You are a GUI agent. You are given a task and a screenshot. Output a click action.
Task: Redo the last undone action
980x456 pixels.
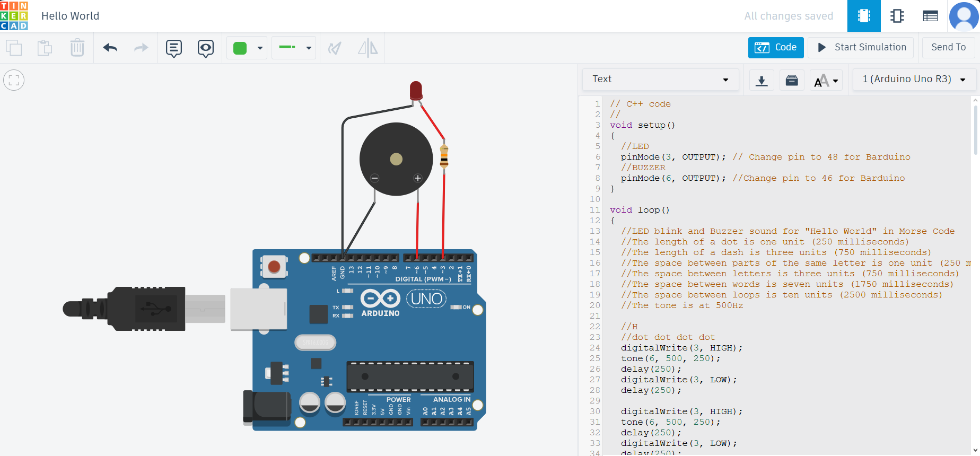(141, 48)
